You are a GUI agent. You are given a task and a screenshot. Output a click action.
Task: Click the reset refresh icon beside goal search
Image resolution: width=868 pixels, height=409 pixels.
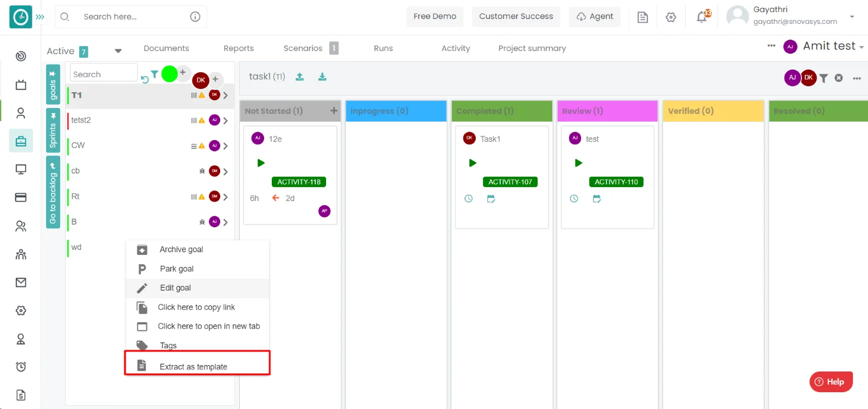[x=145, y=79]
